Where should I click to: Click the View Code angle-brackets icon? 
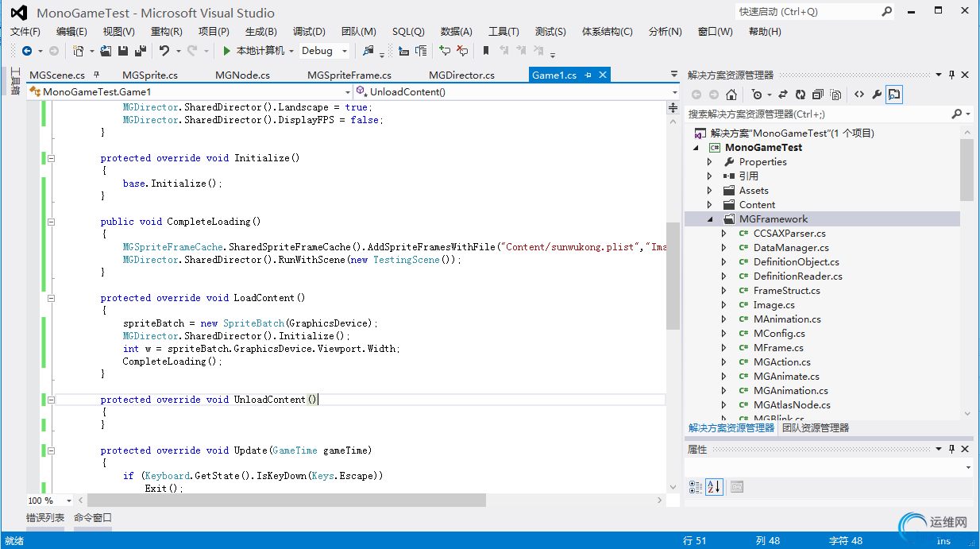tap(859, 95)
